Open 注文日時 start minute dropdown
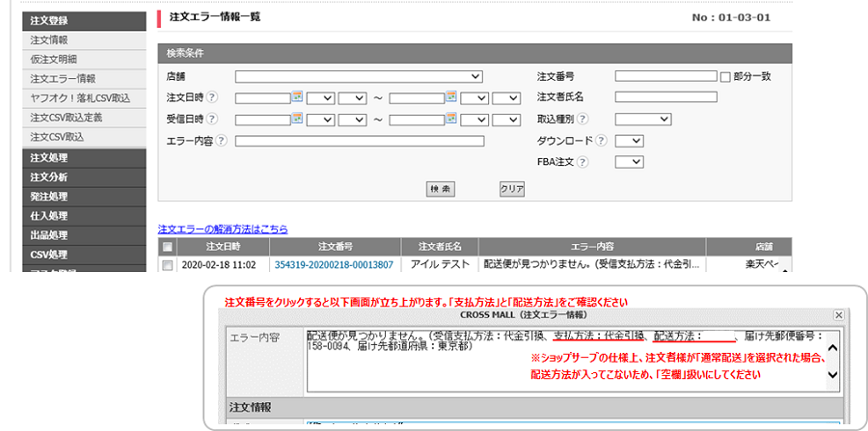This screenshot has width=868, height=431. 353,98
